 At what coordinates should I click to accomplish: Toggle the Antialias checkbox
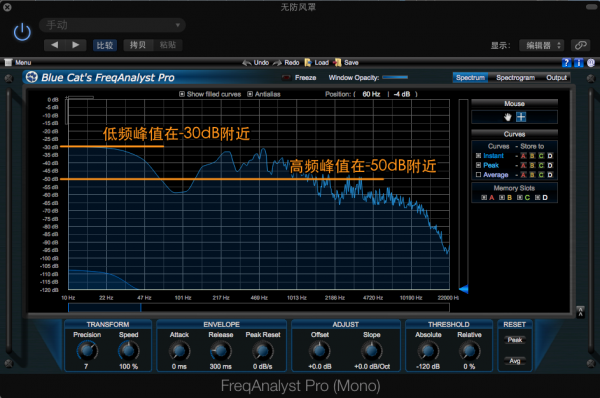[250, 94]
